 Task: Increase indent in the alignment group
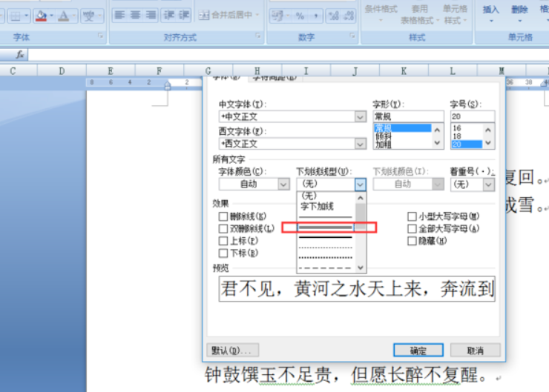[184, 15]
